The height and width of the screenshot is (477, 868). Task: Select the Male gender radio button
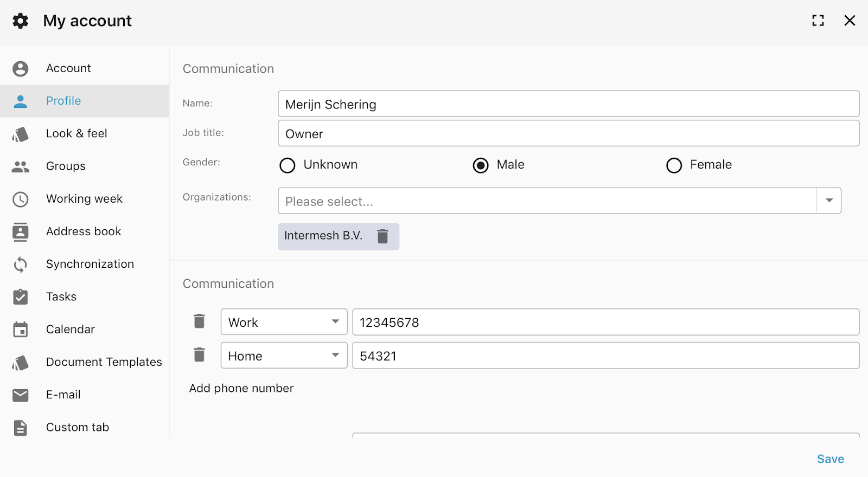pos(481,165)
